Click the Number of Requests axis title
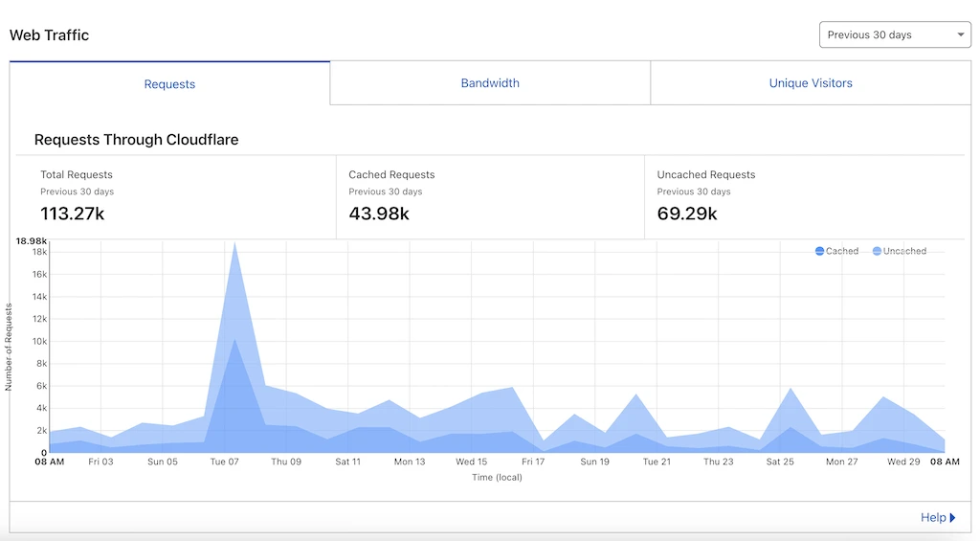Screen dimensions: 980x541 tap(9, 347)
